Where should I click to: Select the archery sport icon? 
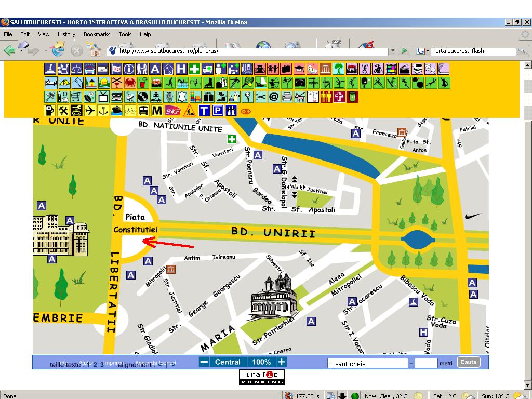click(x=274, y=83)
